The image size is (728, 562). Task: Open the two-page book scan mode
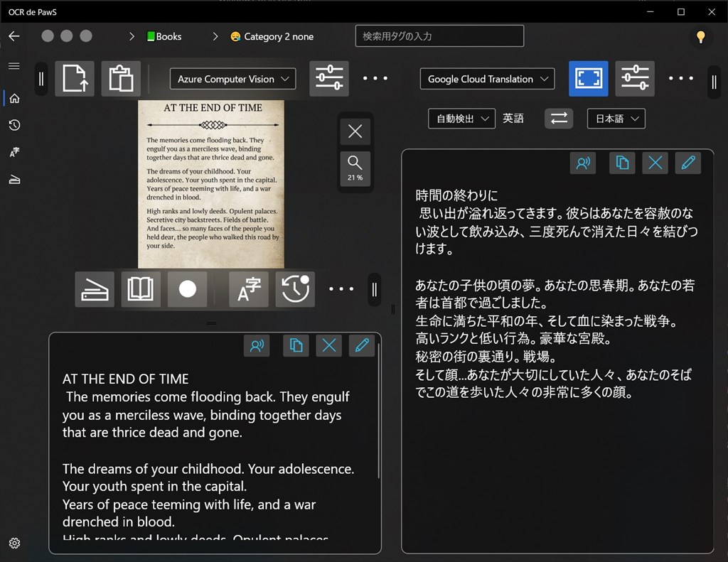click(141, 289)
